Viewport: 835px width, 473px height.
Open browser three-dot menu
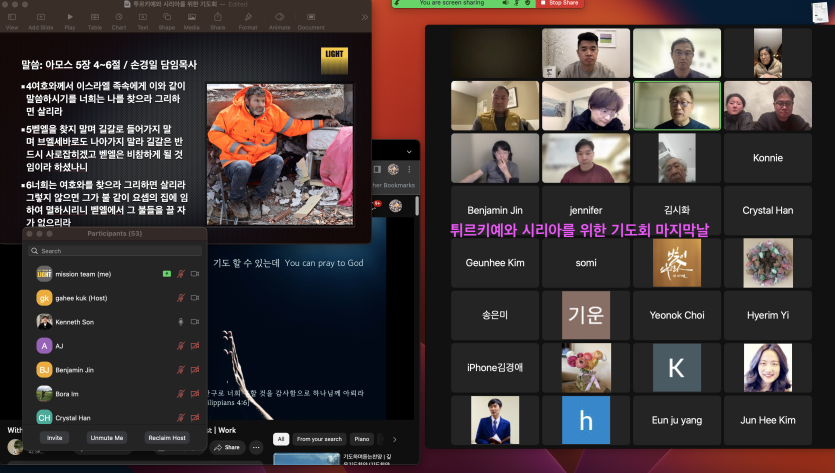click(409, 169)
